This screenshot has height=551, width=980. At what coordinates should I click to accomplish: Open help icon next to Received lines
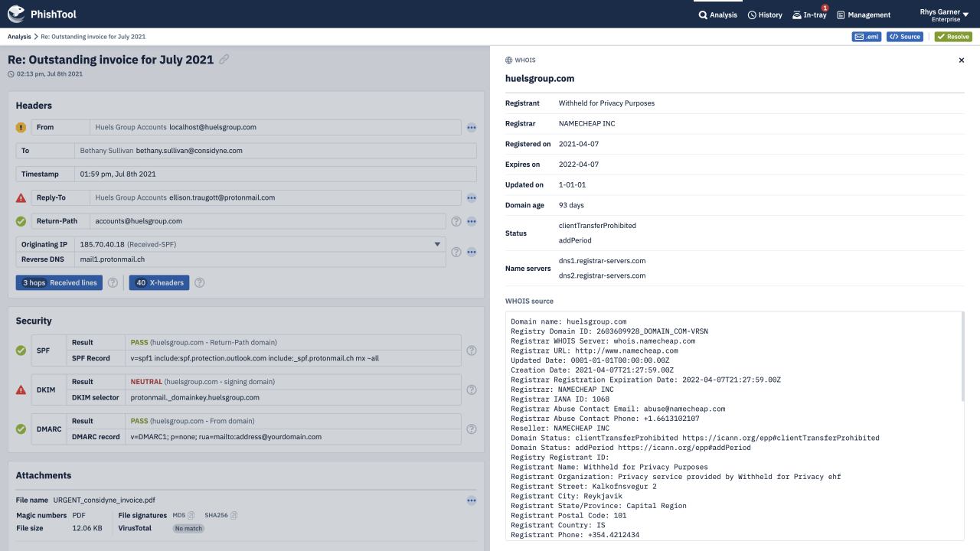pyautogui.click(x=113, y=282)
